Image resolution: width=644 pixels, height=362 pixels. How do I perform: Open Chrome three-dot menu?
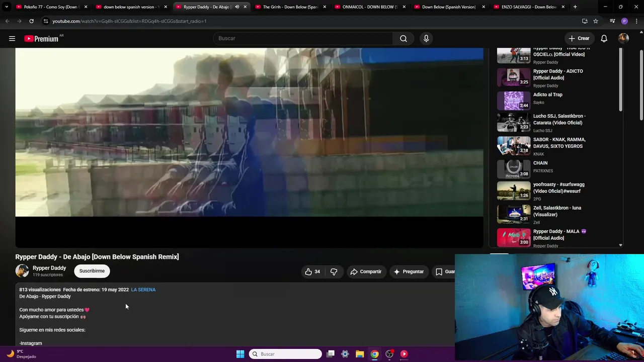637,21
